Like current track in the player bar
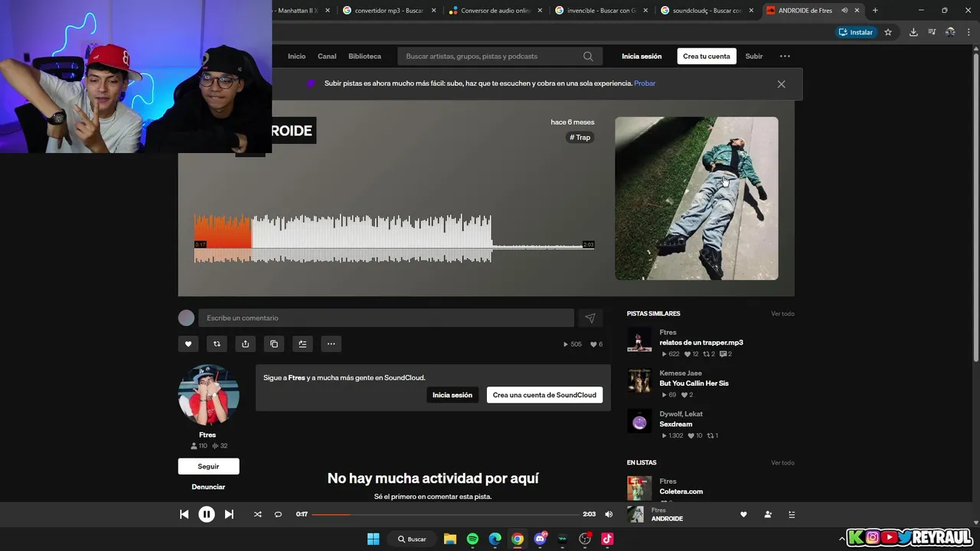The image size is (980, 551). 743,515
